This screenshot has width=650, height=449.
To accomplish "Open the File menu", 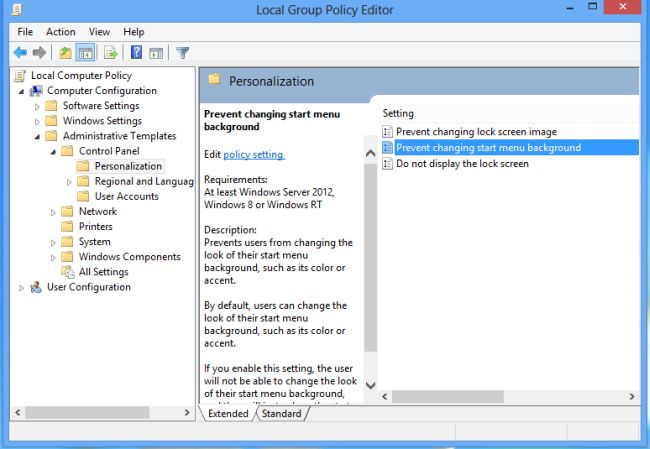I will 25,32.
